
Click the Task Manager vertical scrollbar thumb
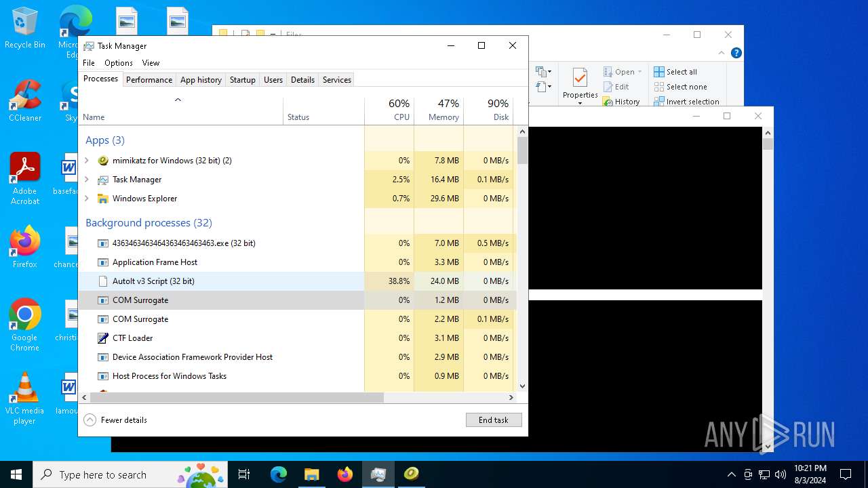click(x=522, y=150)
